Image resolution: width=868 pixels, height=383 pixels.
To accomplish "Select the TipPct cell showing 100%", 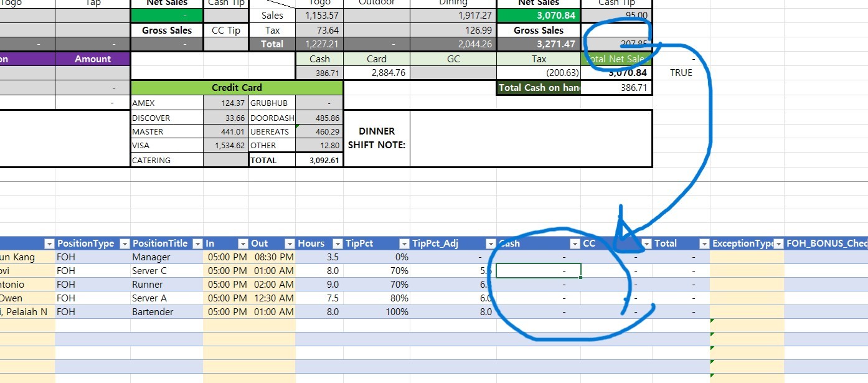I will pyautogui.click(x=377, y=311).
